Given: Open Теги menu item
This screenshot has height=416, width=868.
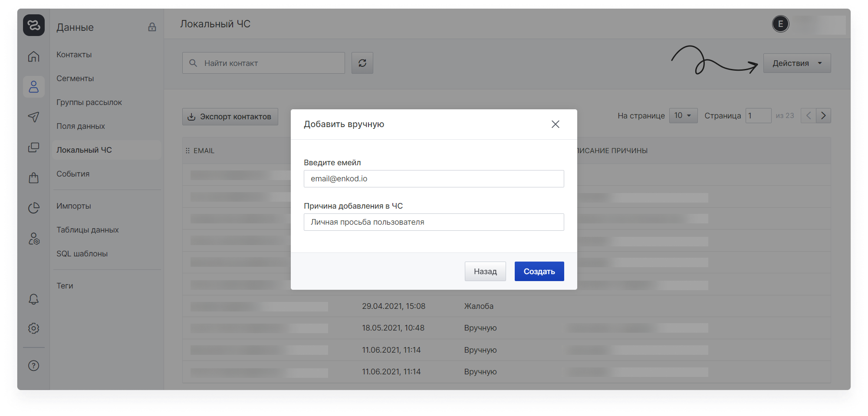Looking at the screenshot, I should click(x=65, y=286).
